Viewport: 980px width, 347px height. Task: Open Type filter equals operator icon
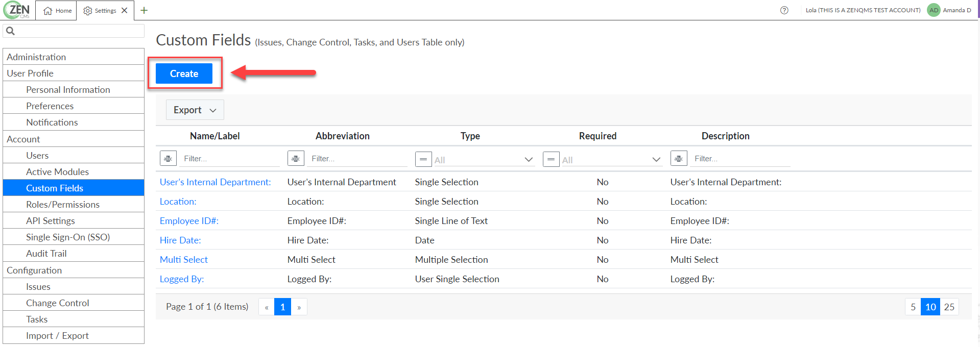[423, 159]
